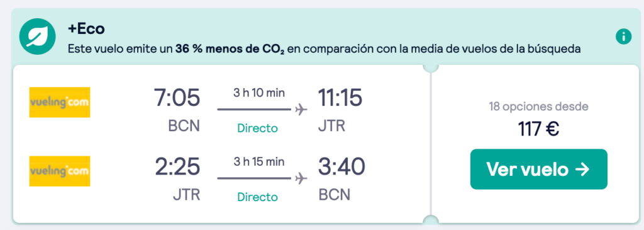Image resolution: width=644 pixels, height=230 pixels.
Task: Open the CO2 info icon
Action: (623, 37)
